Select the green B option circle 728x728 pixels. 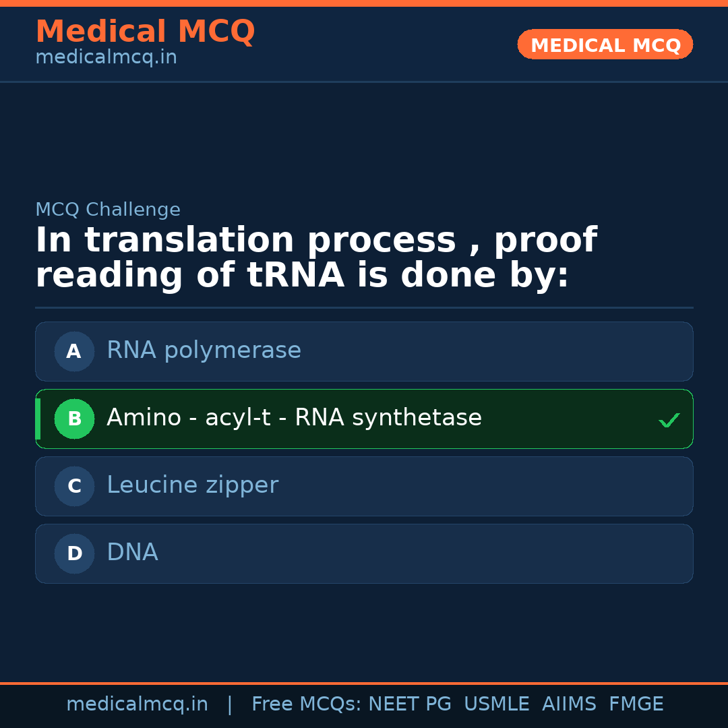point(74,419)
